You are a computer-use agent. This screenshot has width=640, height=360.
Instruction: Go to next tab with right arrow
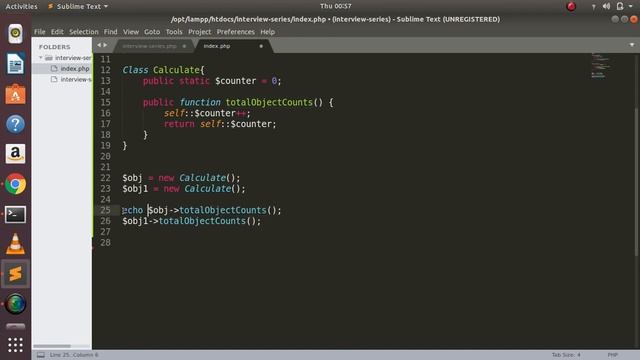[x=105, y=45]
